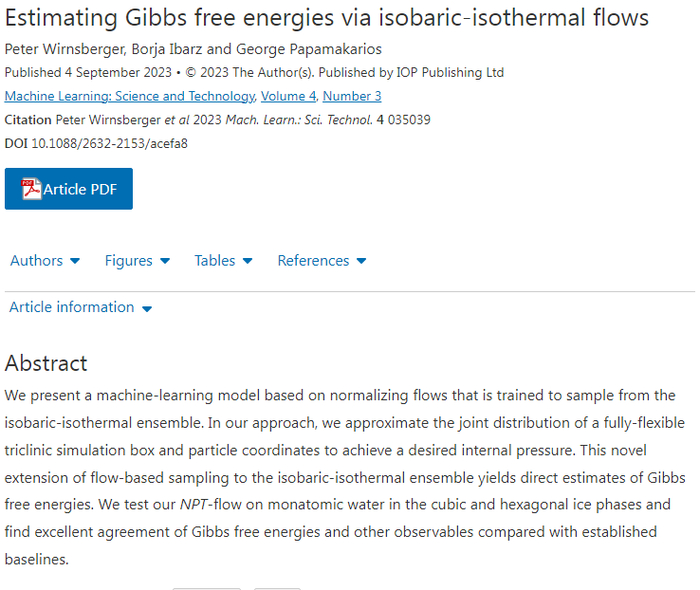Follow the Volume 4 link
This screenshot has width=700, height=590.
pos(288,97)
